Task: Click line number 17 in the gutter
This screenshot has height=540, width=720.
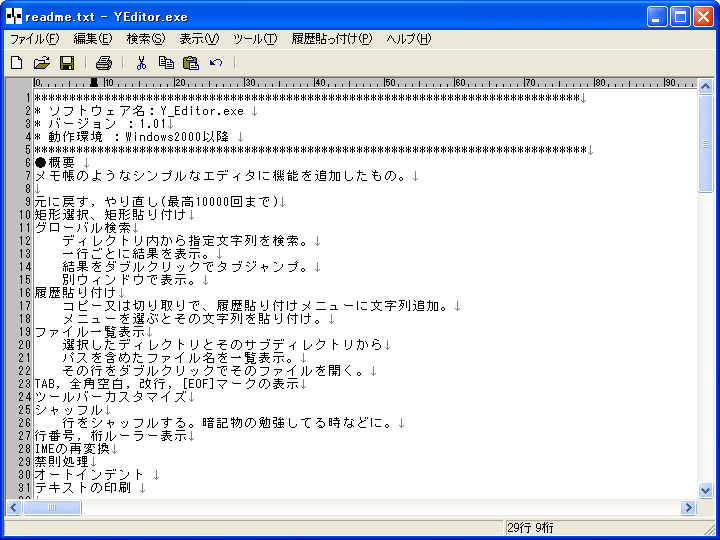Action: [x=25, y=305]
